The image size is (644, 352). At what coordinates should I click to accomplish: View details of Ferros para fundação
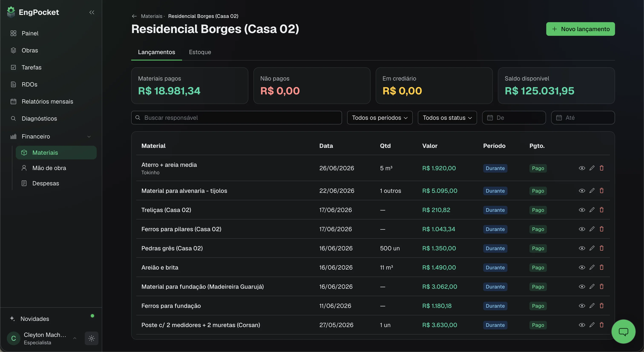[582, 306]
